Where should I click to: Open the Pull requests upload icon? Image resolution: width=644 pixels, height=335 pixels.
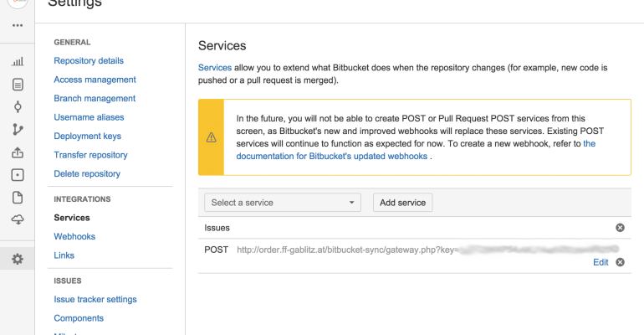[18, 152]
